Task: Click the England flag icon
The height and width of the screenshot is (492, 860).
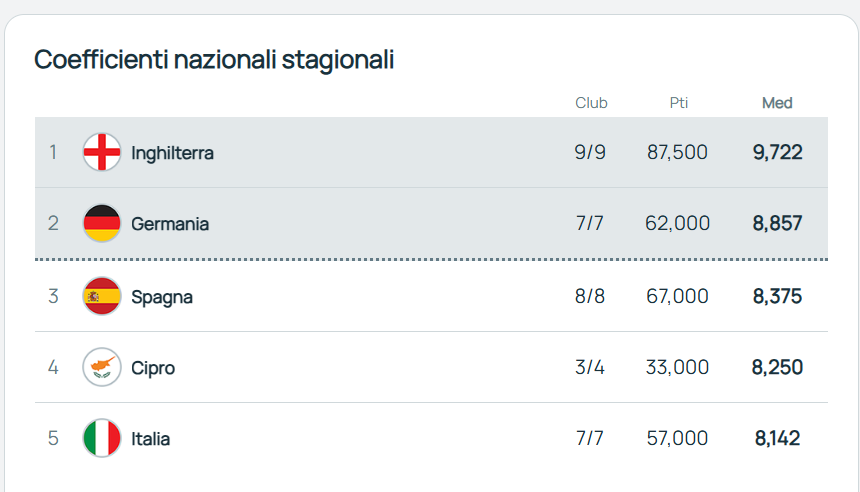Action: pyautogui.click(x=102, y=152)
